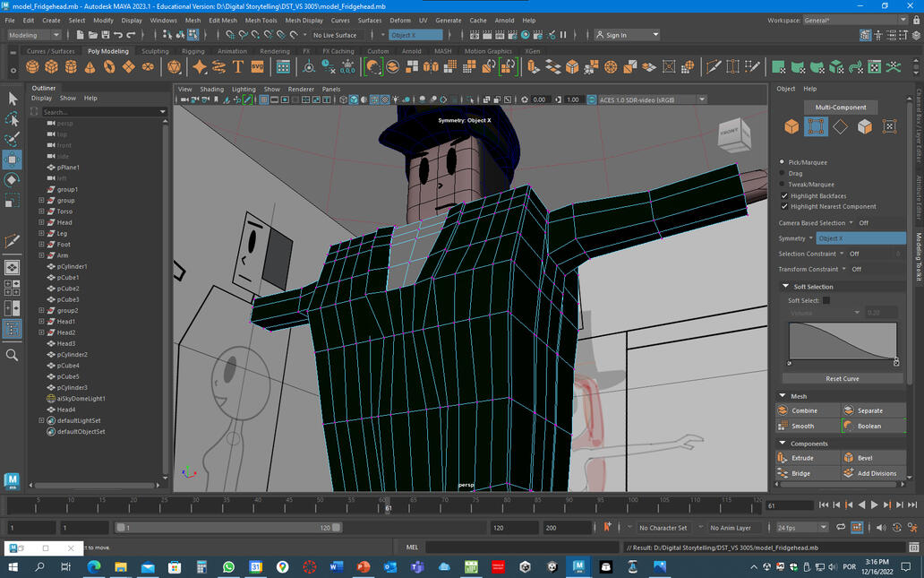Open the Camera Based Selection dropdown
Viewport: 924px width, 578px height.
[x=851, y=222]
